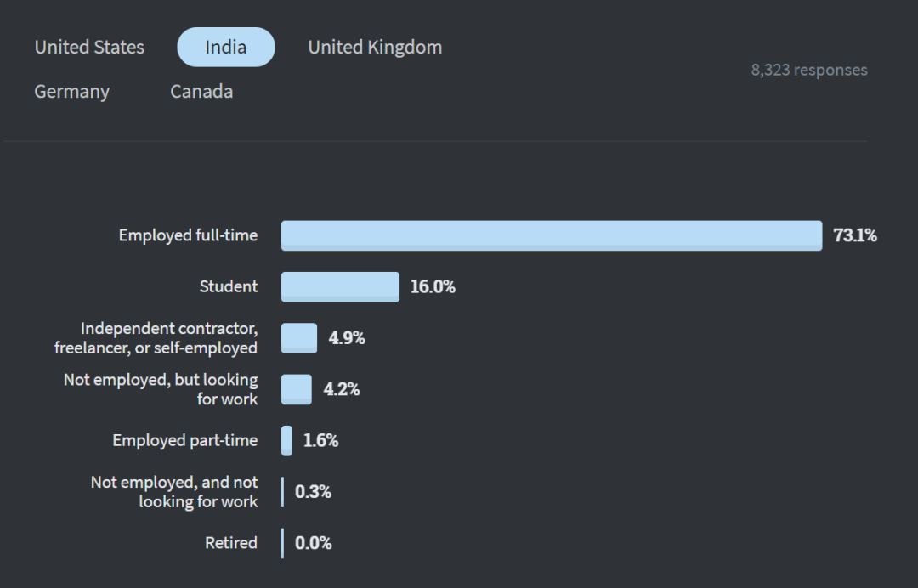Switch to the United Kingdom tab
Viewport: 918px width, 588px height.
click(x=375, y=48)
